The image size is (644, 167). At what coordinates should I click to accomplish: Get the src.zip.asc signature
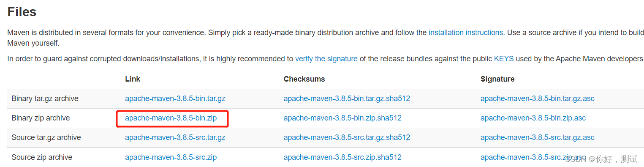533,157
